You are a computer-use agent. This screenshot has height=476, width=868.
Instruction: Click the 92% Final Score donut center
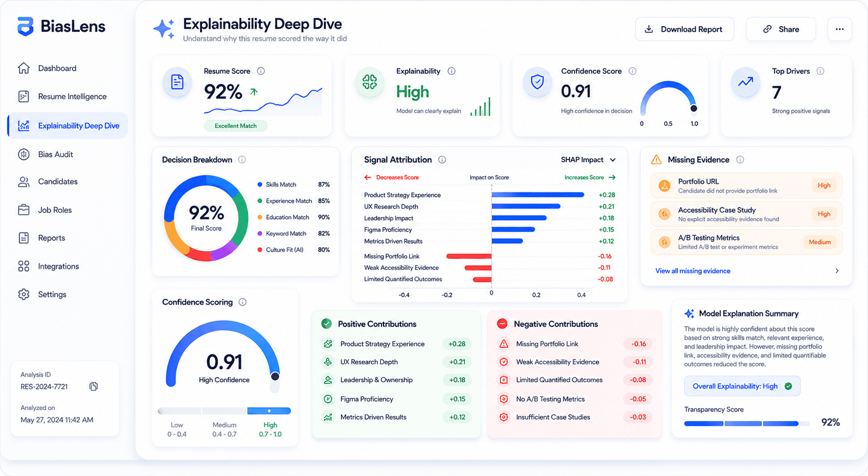coord(206,218)
